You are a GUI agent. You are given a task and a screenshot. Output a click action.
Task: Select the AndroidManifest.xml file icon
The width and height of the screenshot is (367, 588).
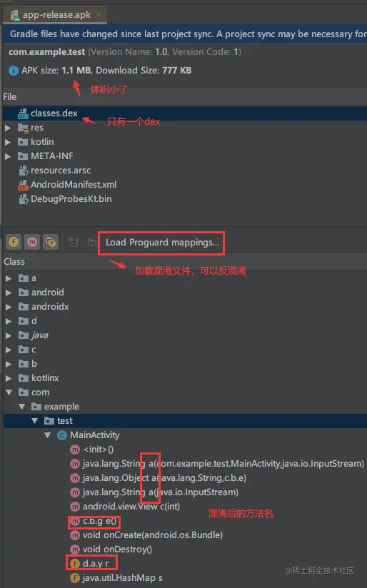24,185
